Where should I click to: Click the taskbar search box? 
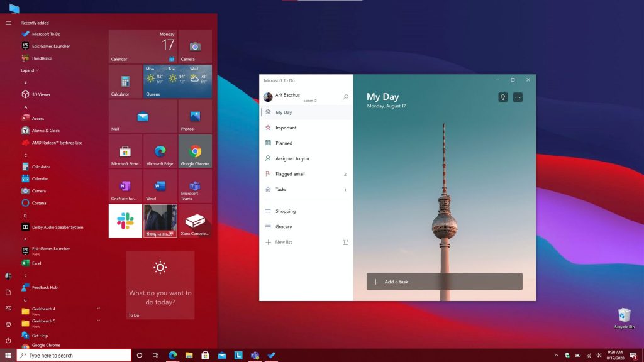click(x=74, y=356)
